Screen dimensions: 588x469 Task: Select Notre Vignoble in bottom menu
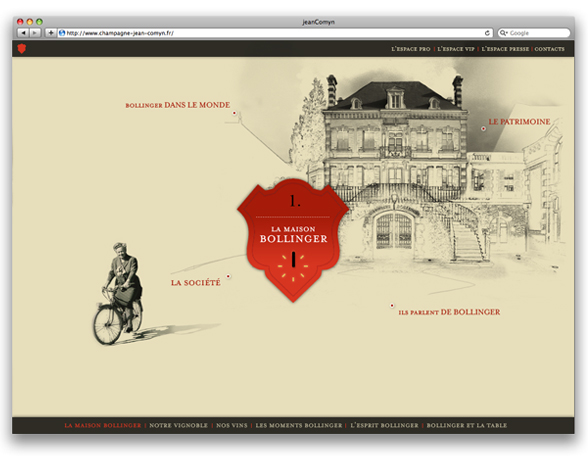[178, 426]
